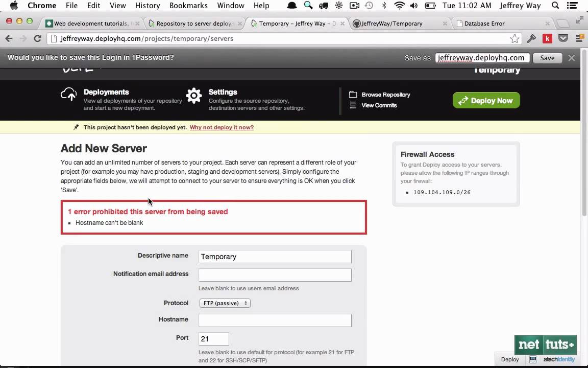Bookmark page with the star icon

514,38
